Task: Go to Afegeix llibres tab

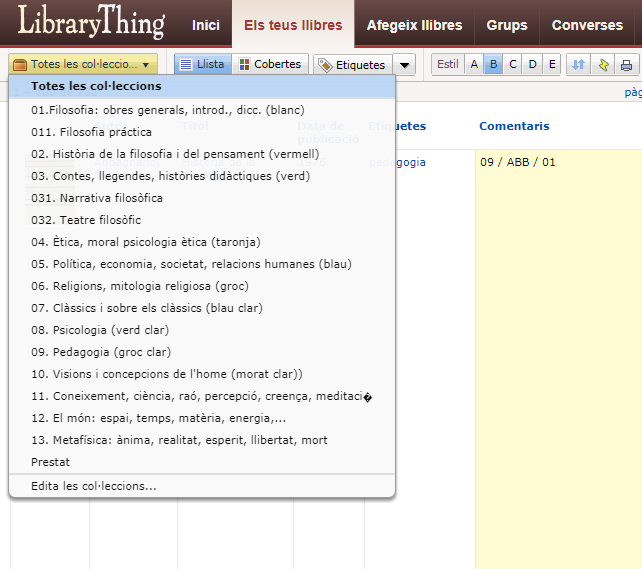Action: coord(414,25)
